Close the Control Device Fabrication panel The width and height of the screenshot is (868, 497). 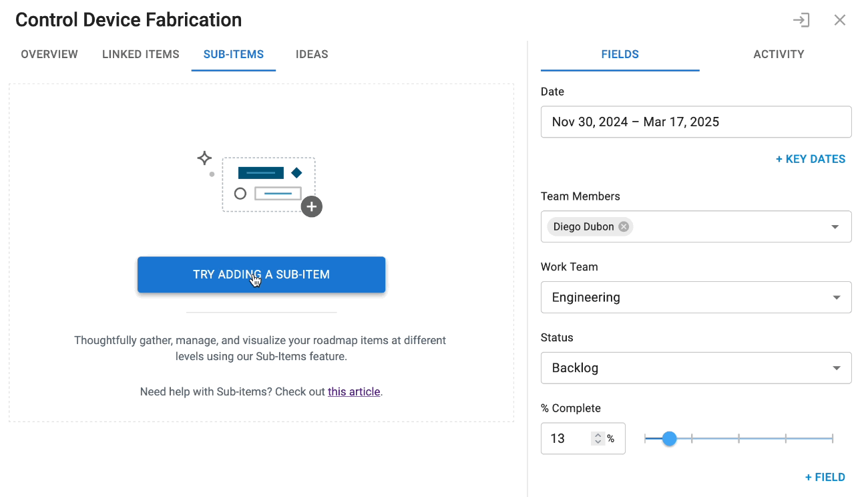[839, 20]
